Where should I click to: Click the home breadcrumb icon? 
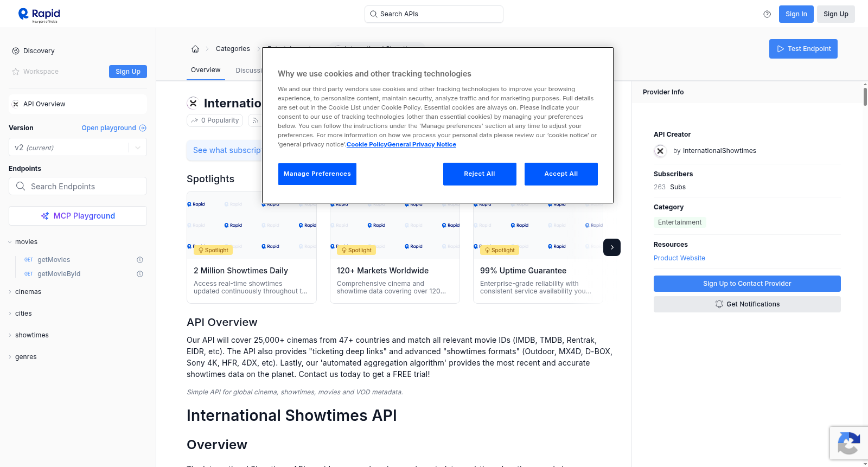point(195,49)
